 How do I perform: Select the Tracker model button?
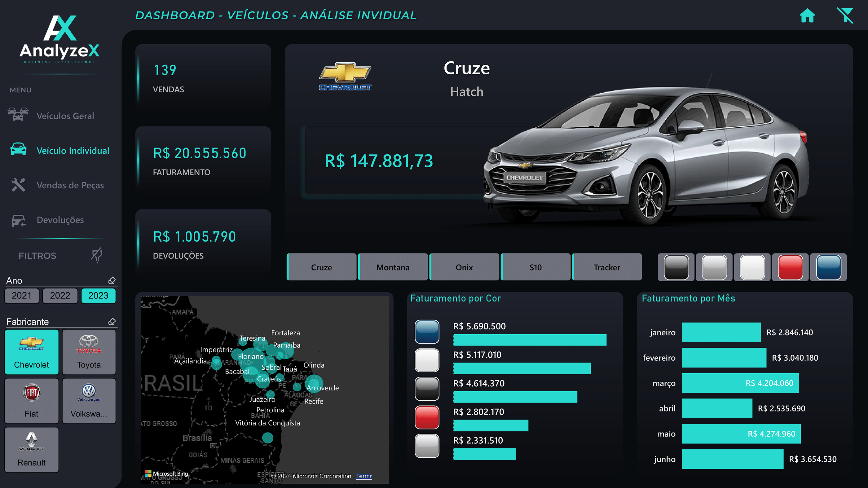pos(607,267)
